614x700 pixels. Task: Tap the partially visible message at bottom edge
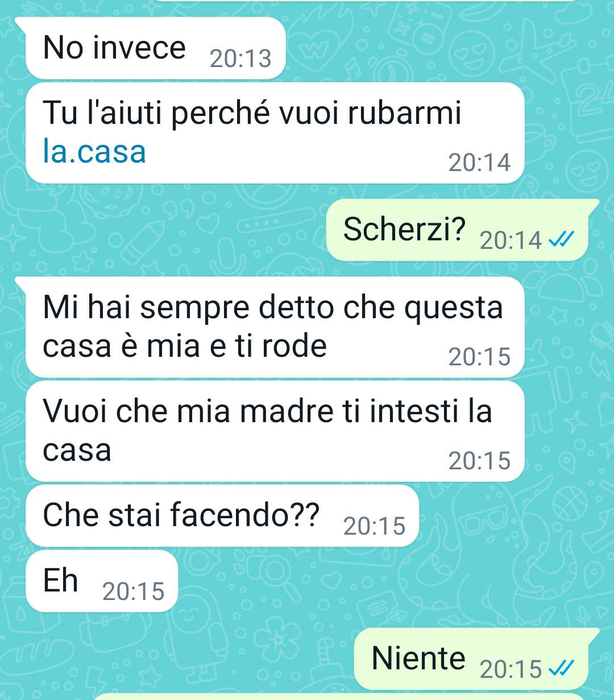338,697
